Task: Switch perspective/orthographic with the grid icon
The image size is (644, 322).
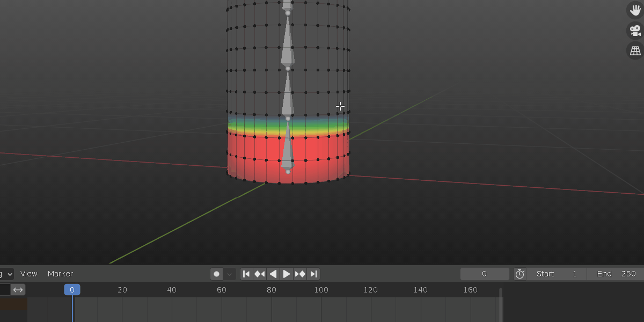Action: pyautogui.click(x=635, y=51)
